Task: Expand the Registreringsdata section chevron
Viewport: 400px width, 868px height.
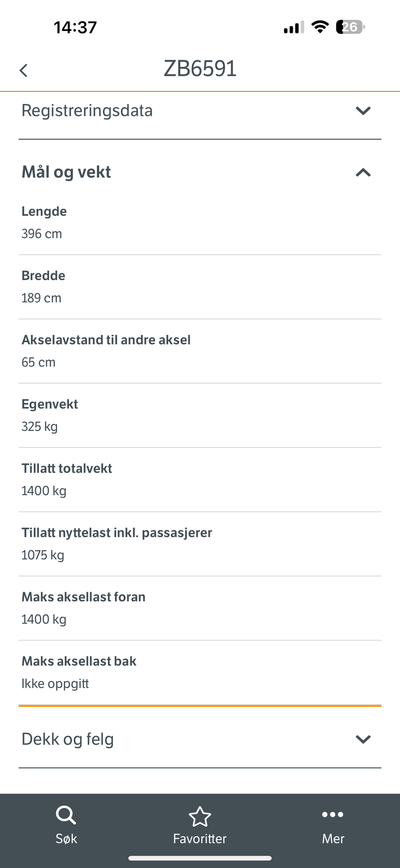Action: tap(363, 111)
